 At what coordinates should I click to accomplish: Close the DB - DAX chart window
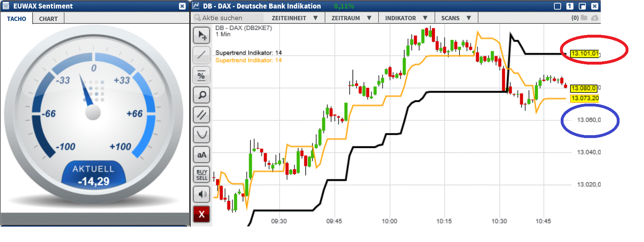pyautogui.click(x=595, y=6)
